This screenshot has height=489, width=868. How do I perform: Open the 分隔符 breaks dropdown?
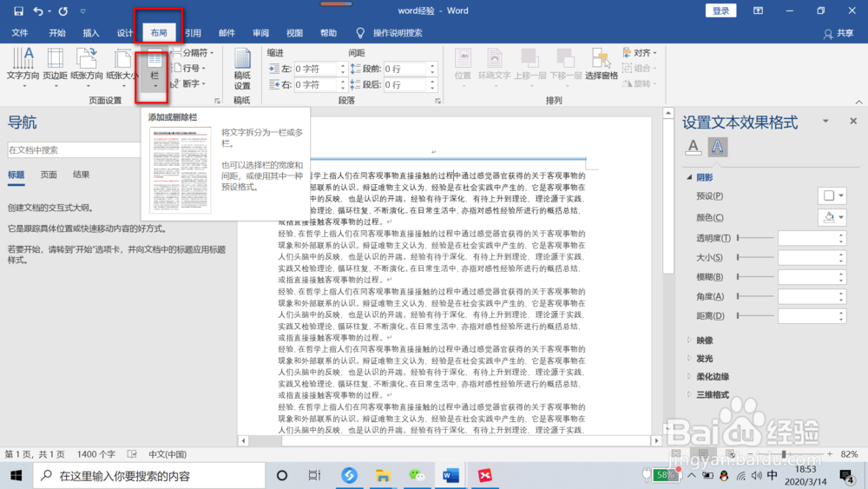[x=193, y=53]
